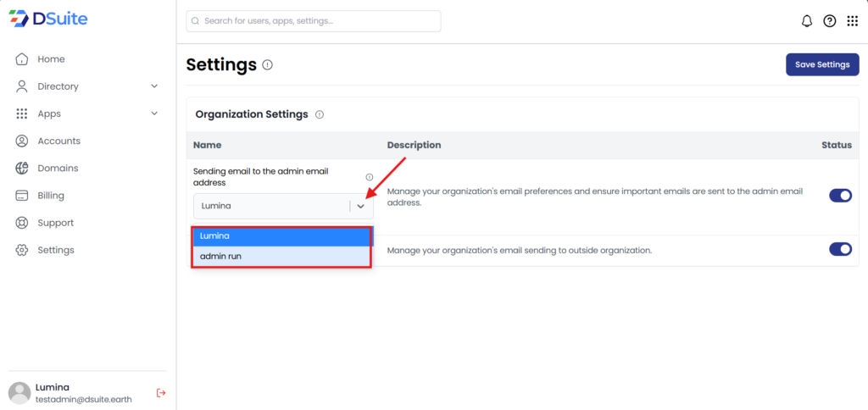Click the DSuite logo
This screenshot has height=410, width=868.
click(x=48, y=18)
